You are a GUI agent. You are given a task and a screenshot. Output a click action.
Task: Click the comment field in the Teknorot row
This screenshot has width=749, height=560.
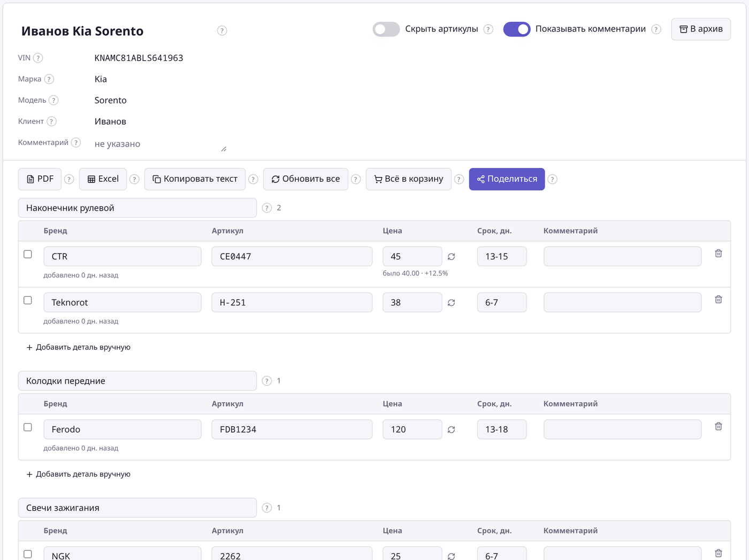[622, 302]
